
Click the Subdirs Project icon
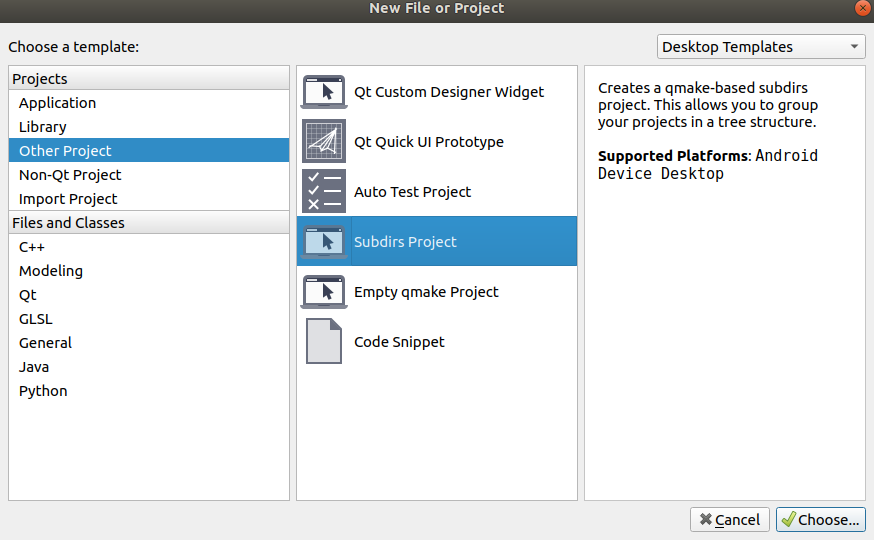tap(324, 241)
